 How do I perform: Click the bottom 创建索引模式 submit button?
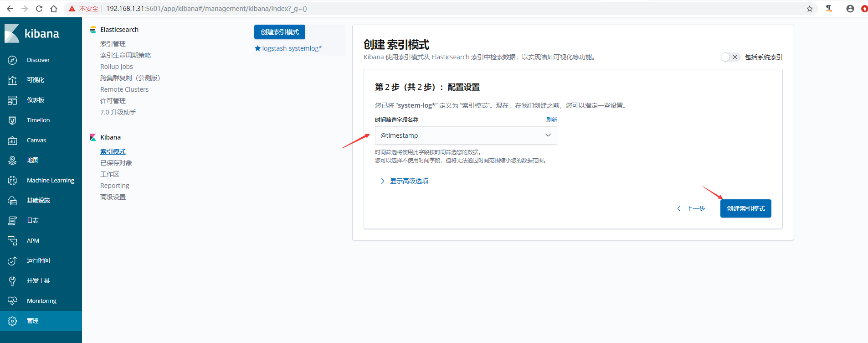tap(746, 208)
